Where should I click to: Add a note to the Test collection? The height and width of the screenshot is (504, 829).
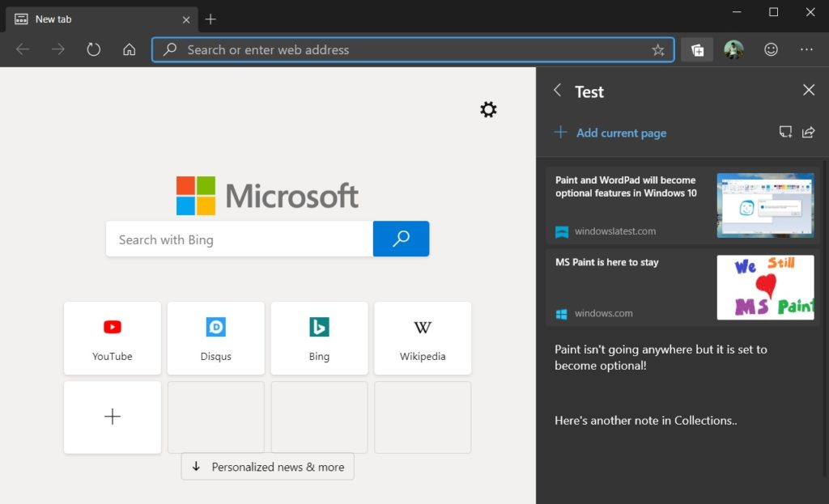click(x=785, y=132)
